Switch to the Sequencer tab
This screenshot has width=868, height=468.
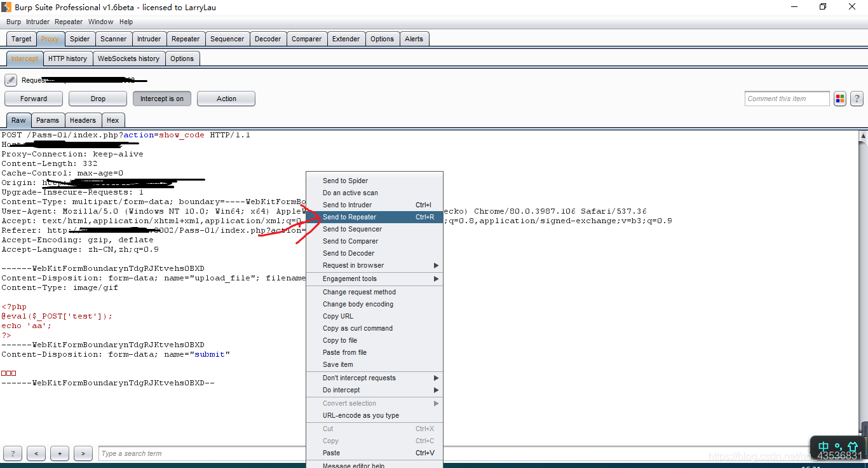click(227, 39)
